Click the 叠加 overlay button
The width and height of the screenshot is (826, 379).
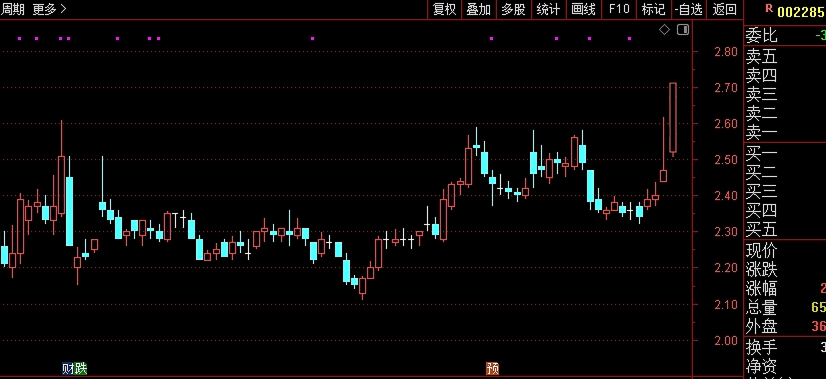click(x=478, y=9)
